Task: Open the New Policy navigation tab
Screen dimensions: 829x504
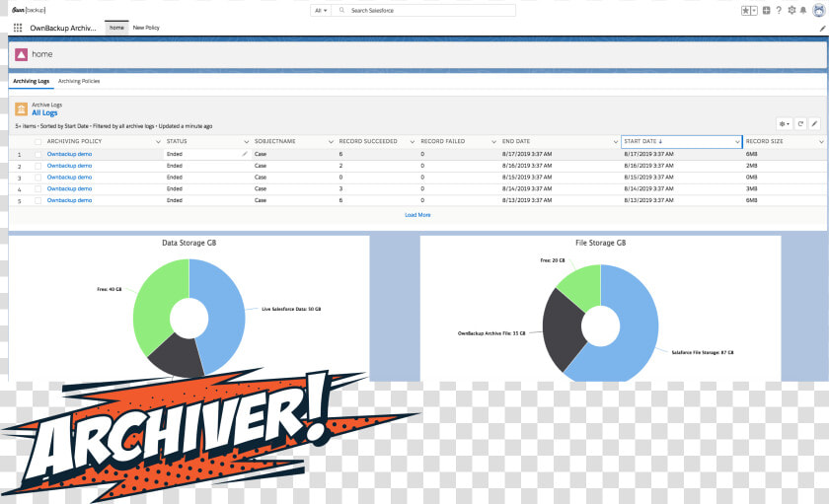Action: [x=146, y=28]
